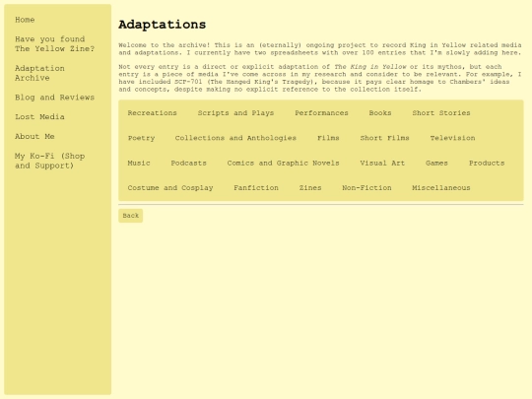Select the Performances category
This screenshot has width=532, height=399.
pyautogui.click(x=321, y=113)
